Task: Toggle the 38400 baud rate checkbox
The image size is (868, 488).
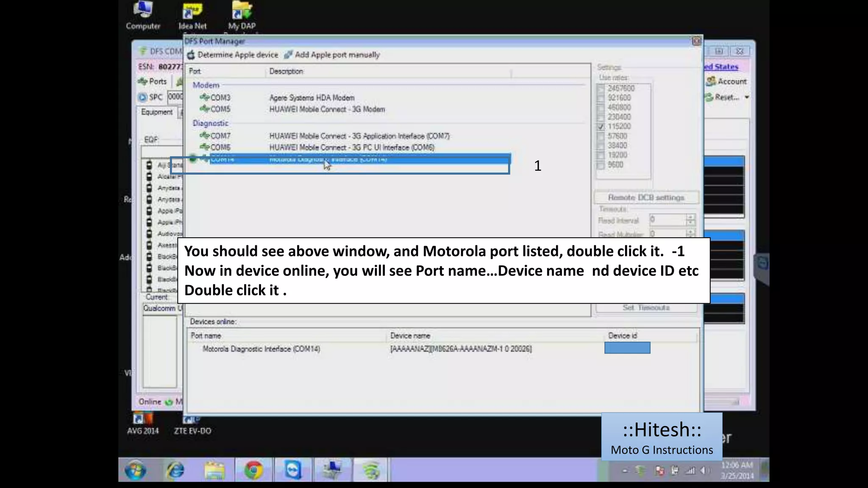Action: pyautogui.click(x=601, y=146)
